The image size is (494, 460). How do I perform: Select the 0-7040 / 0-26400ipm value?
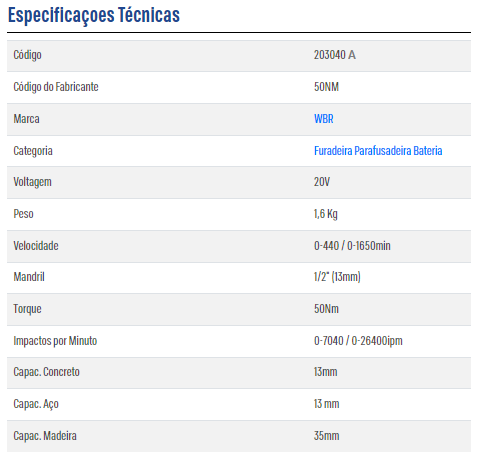coord(358,341)
